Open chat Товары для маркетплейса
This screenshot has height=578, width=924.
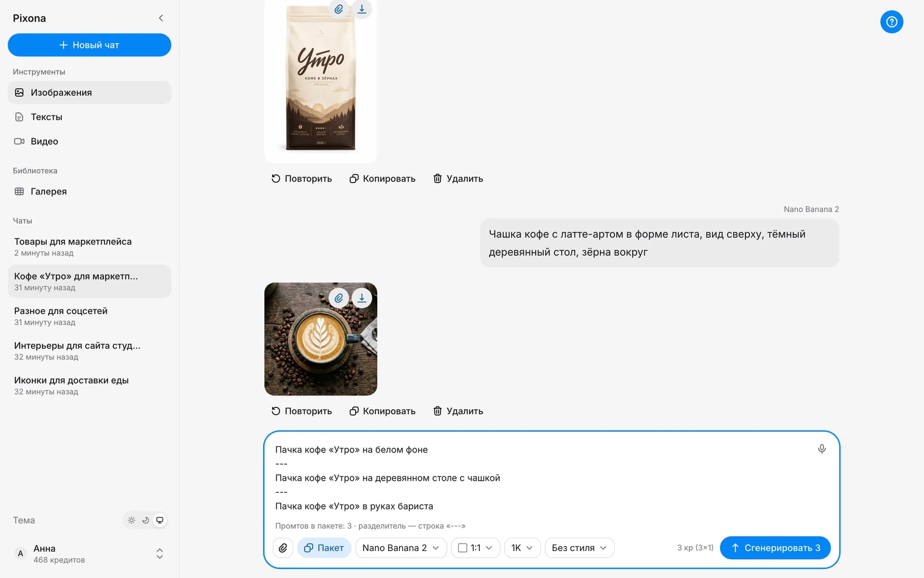[90, 247]
